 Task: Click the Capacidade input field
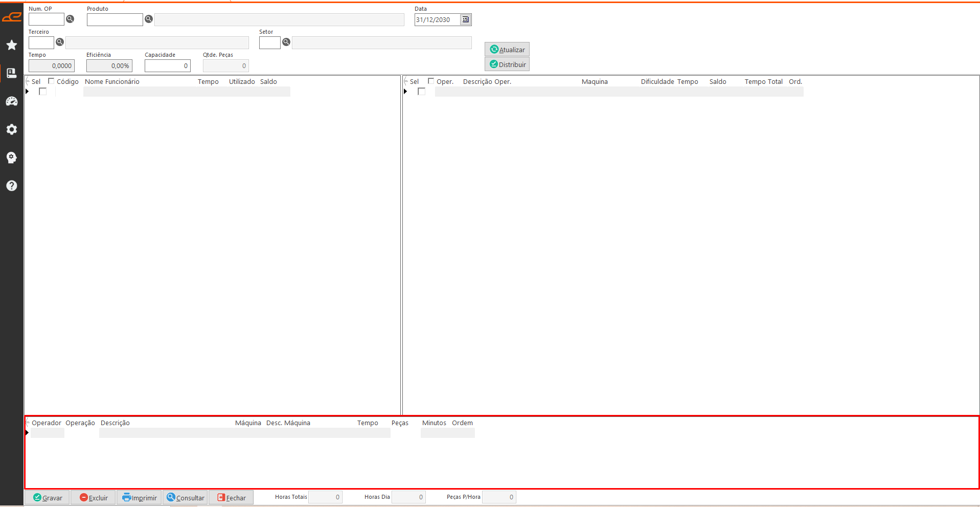[x=167, y=66]
